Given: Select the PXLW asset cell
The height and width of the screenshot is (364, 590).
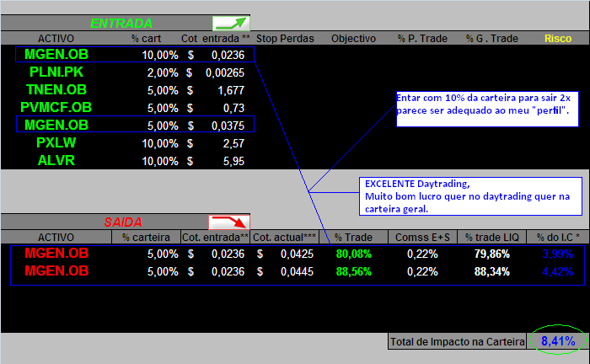Looking at the screenshot, I should (56, 143).
